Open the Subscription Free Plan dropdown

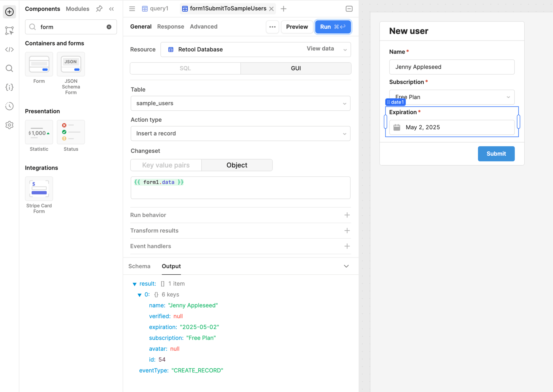tap(452, 97)
